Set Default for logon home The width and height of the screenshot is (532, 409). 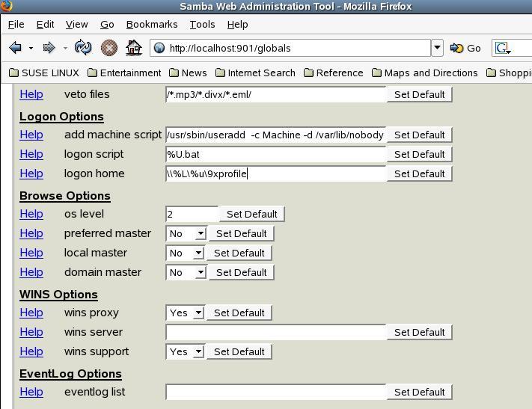pos(419,173)
